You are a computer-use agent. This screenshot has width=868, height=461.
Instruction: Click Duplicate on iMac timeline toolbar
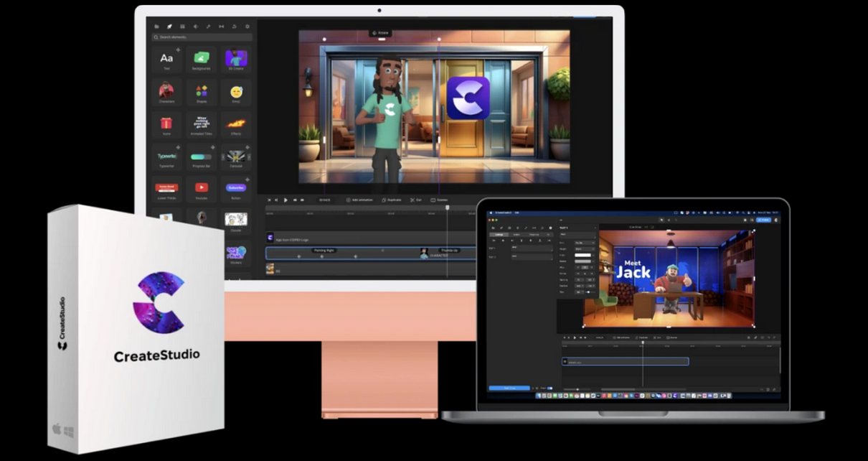coord(392,200)
